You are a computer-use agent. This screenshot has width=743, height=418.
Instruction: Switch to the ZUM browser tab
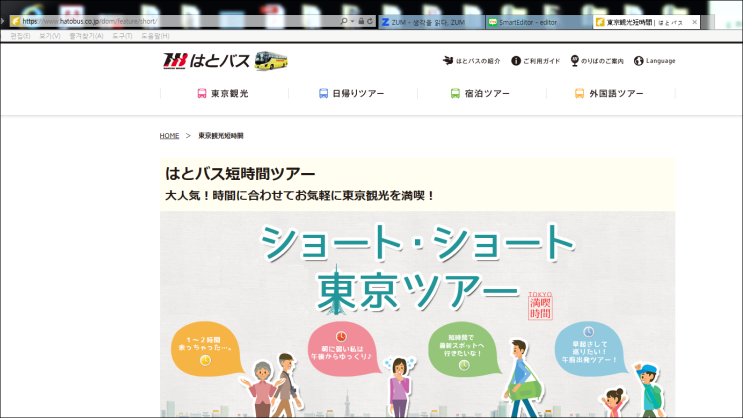(432, 22)
